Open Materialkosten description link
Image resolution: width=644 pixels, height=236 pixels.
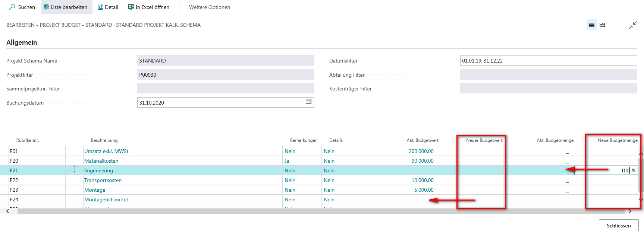[101, 161]
